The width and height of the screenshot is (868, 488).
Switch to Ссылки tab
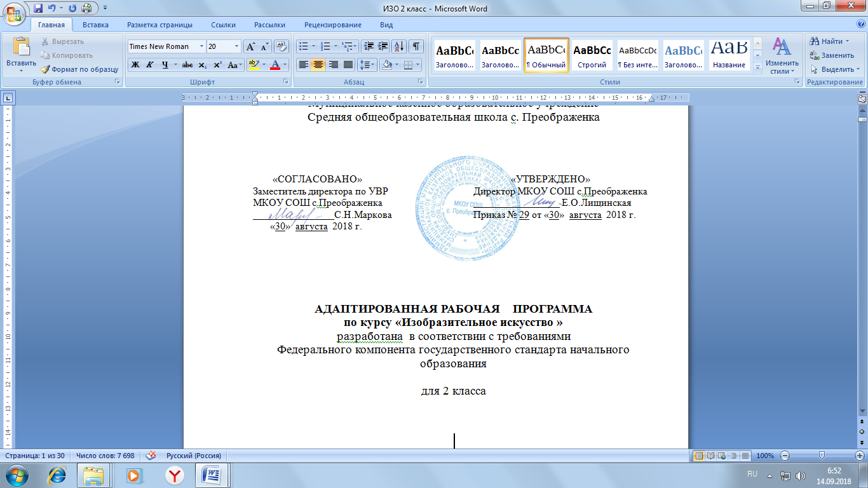click(223, 25)
